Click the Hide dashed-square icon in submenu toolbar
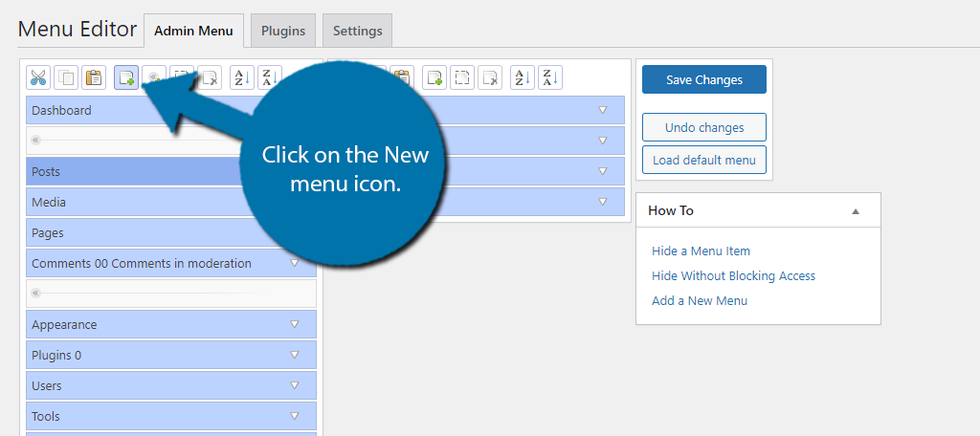This screenshot has width=980, height=436. [462, 77]
